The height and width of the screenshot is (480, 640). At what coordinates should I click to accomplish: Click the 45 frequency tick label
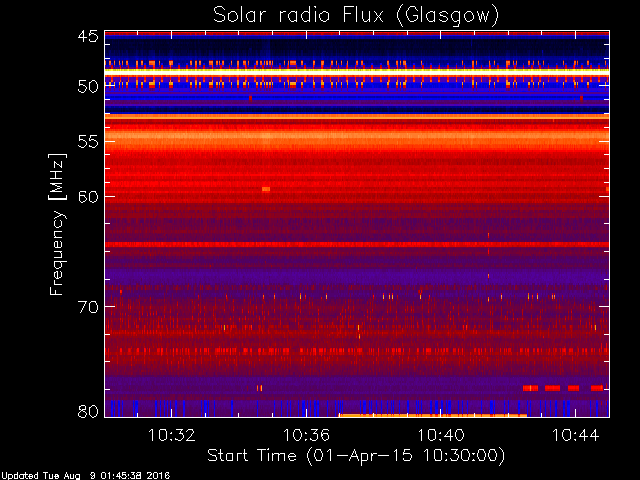(88, 36)
